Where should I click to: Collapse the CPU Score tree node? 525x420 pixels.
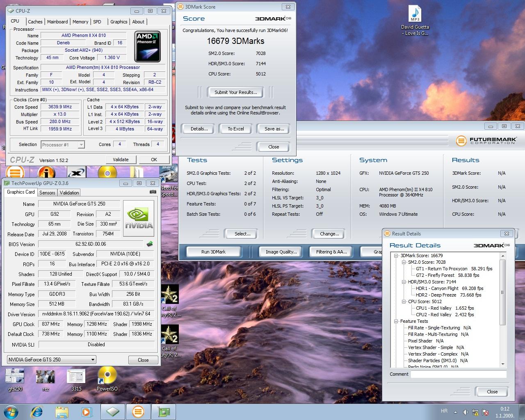(404, 301)
